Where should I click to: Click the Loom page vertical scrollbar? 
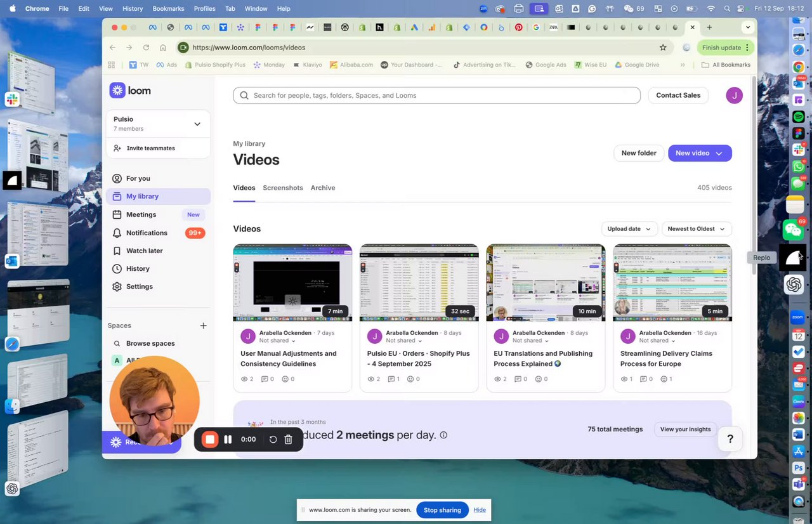[x=754, y=176]
